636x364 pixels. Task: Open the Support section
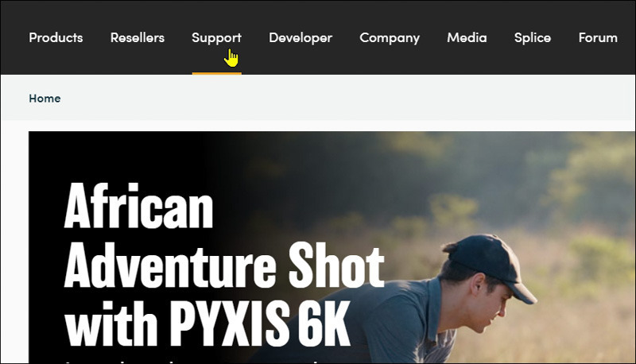pos(216,38)
